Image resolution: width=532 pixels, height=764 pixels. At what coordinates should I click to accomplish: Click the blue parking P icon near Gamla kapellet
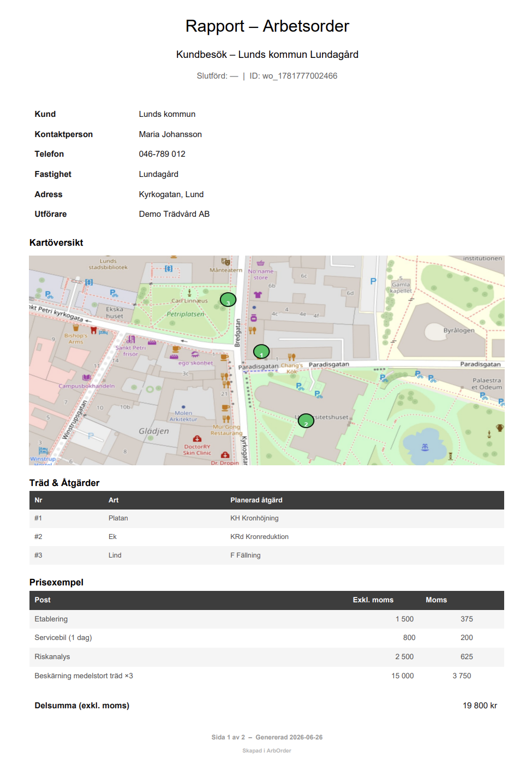pos(373,281)
